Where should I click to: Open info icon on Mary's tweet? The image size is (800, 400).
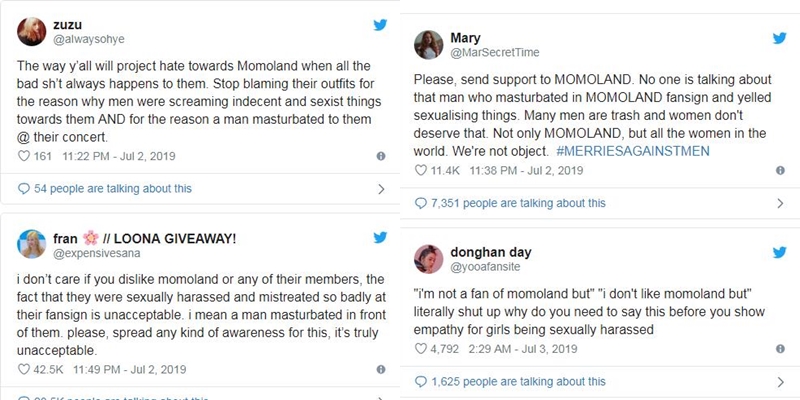point(777,170)
